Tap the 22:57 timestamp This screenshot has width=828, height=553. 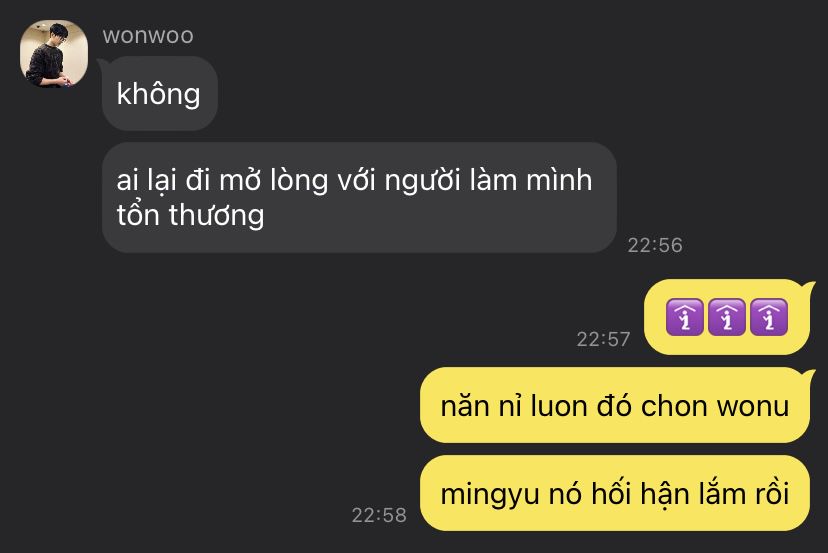(x=603, y=339)
